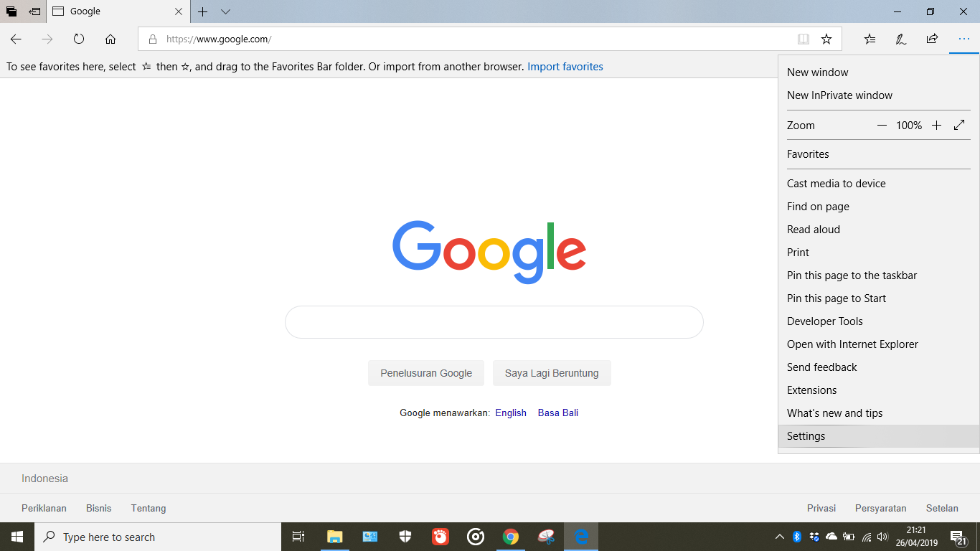The height and width of the screenshot is (551, 980).
Task: Follow the Import favorites link
Action: click(x=565, y=66)
